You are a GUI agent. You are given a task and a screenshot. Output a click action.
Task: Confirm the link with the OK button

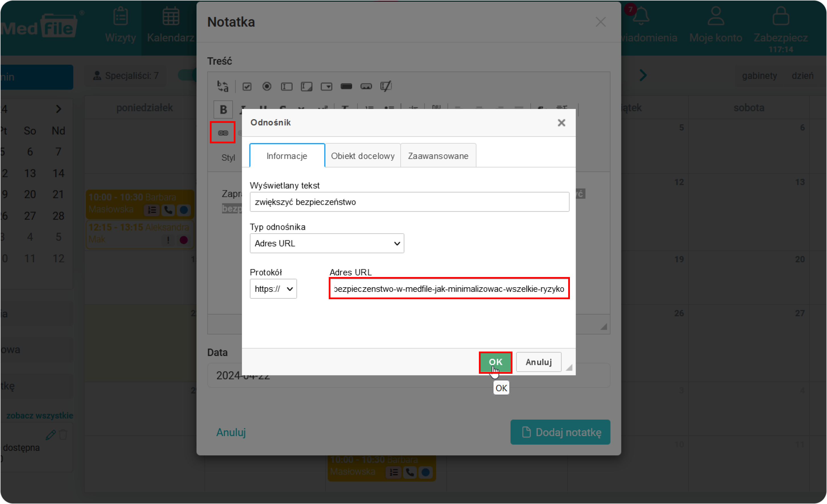click(495, 362)
